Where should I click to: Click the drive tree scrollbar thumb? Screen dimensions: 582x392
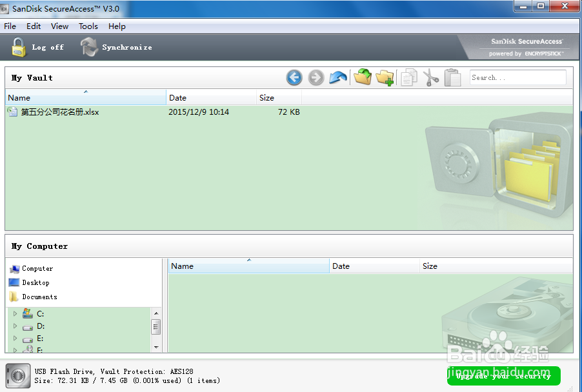tap(156, 327)
